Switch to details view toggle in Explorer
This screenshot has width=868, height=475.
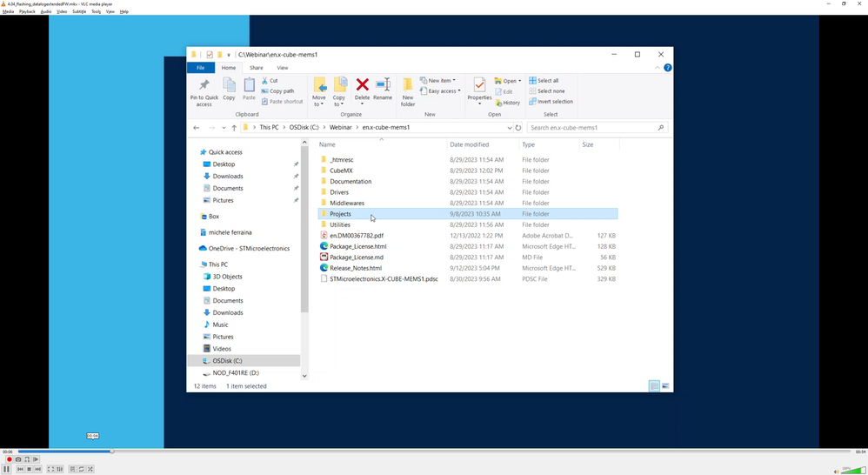tap(654, 386)
